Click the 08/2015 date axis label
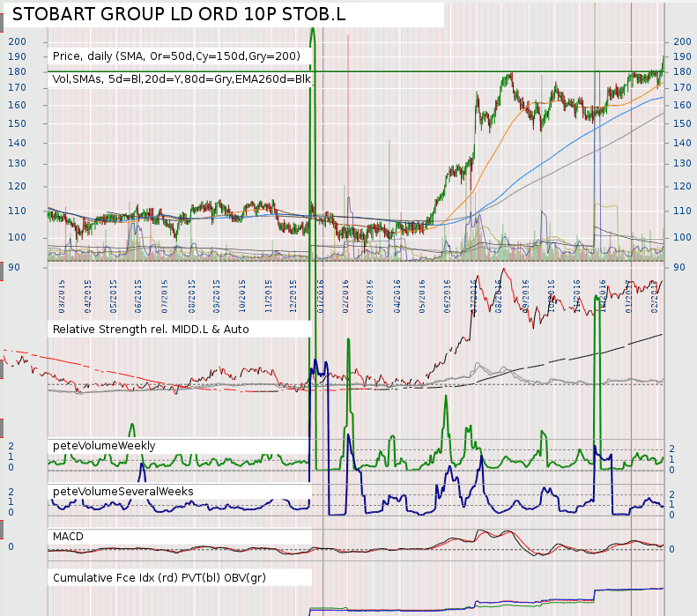 191,296
